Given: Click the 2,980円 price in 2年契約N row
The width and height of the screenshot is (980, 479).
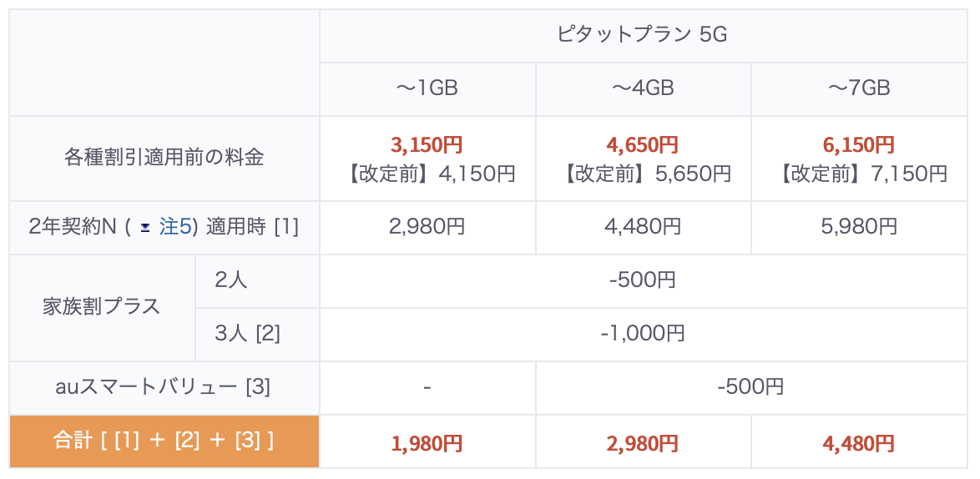Looking at the screenshot, I should pyautogui.click(x=427, y=227).
